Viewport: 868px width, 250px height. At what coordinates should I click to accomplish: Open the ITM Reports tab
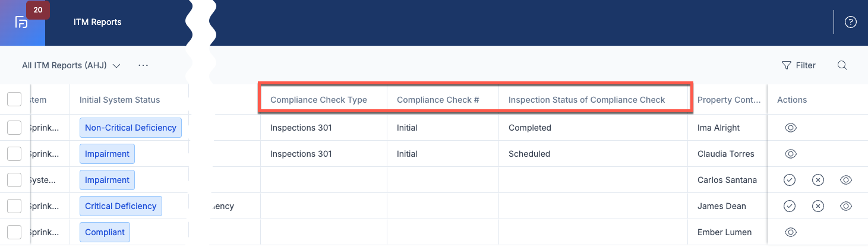[97, 23]
